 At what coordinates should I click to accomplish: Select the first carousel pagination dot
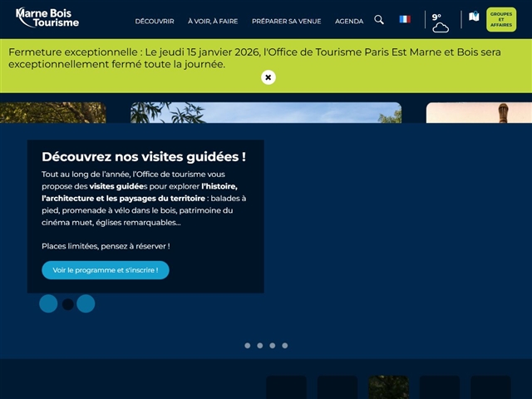(x=247, y=345)
